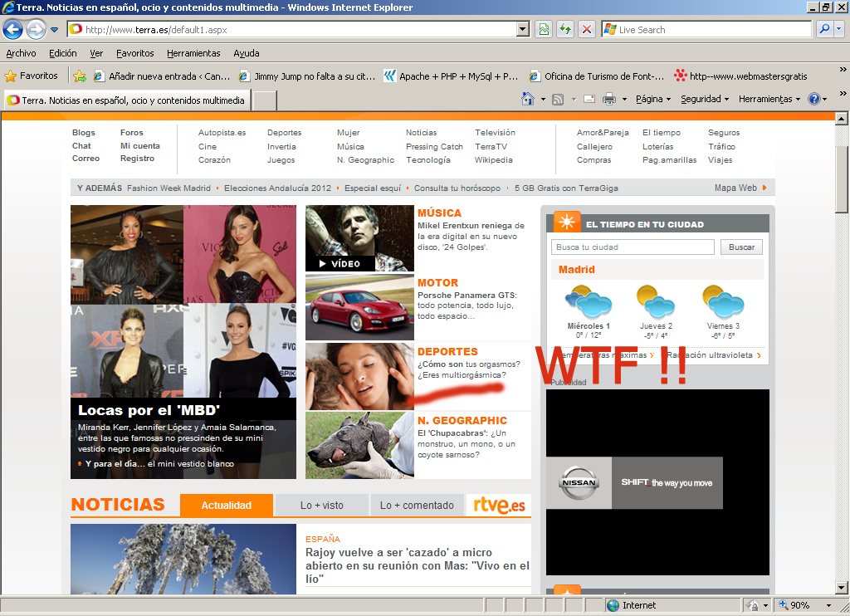
Task: Click the rtve.es logo
Action: click(499, 505)
